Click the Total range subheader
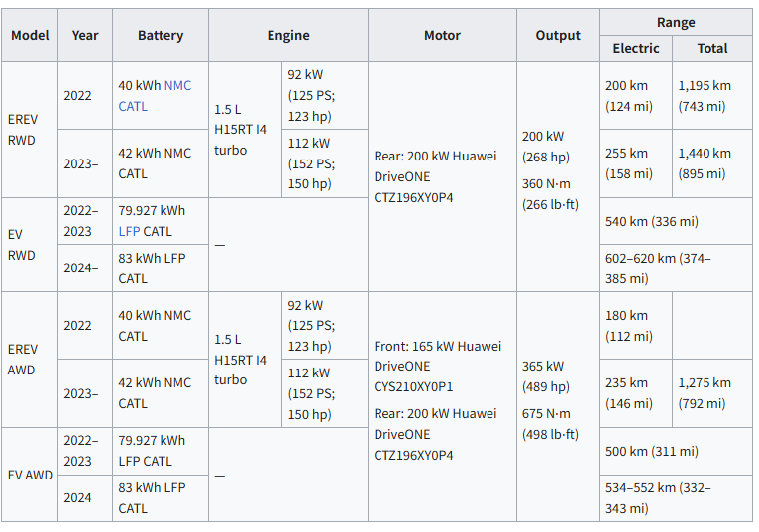 (x=712, y=48)
